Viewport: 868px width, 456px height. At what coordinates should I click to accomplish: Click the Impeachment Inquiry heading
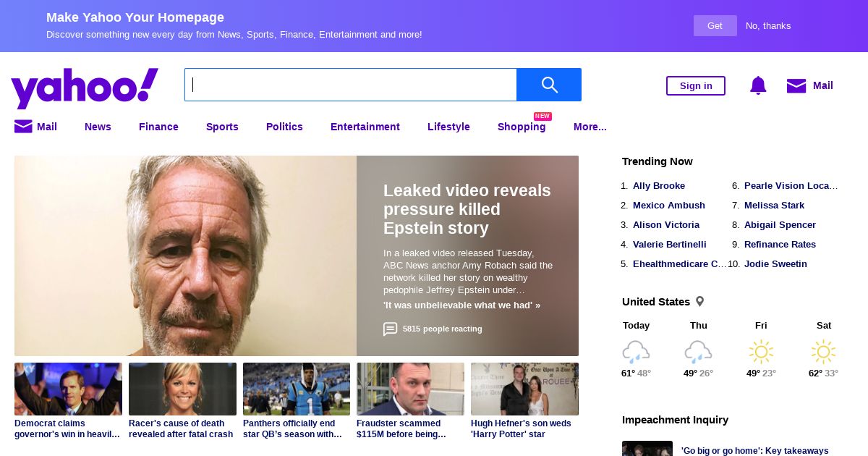(675, 419)
